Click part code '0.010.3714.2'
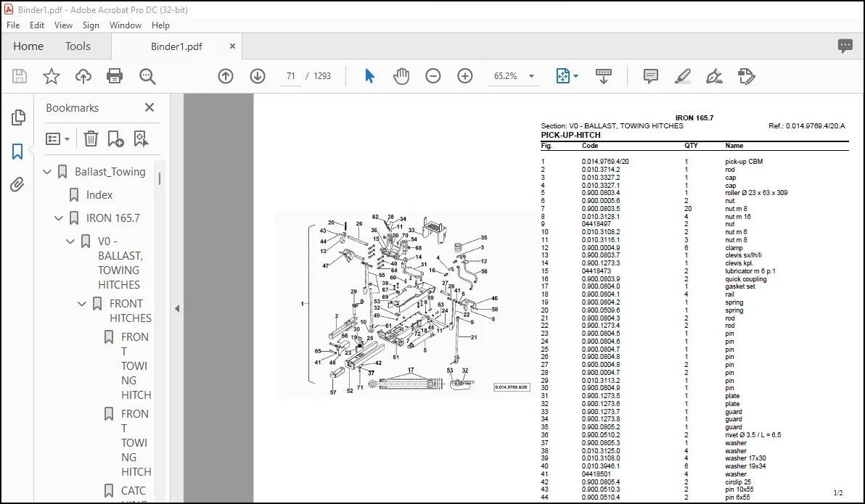Image resolution: width=865 pixels, height=504 pixels. pos(601,169)
